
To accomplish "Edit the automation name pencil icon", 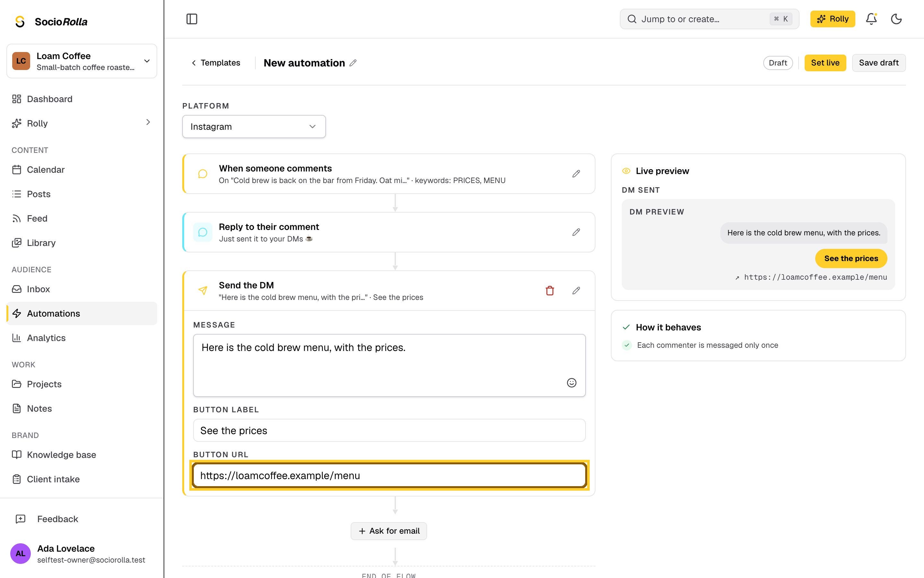I will [x=353, y=63].
